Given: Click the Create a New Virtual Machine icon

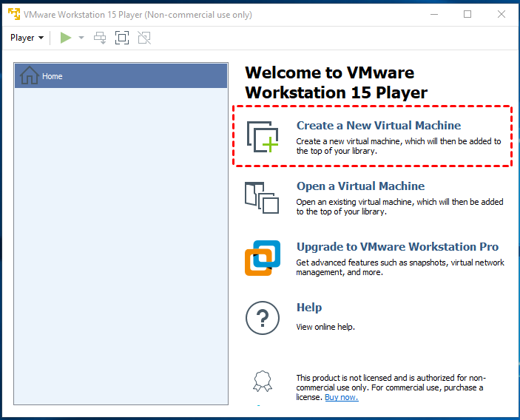Looking at the screenshot, I should pos(262,137).
